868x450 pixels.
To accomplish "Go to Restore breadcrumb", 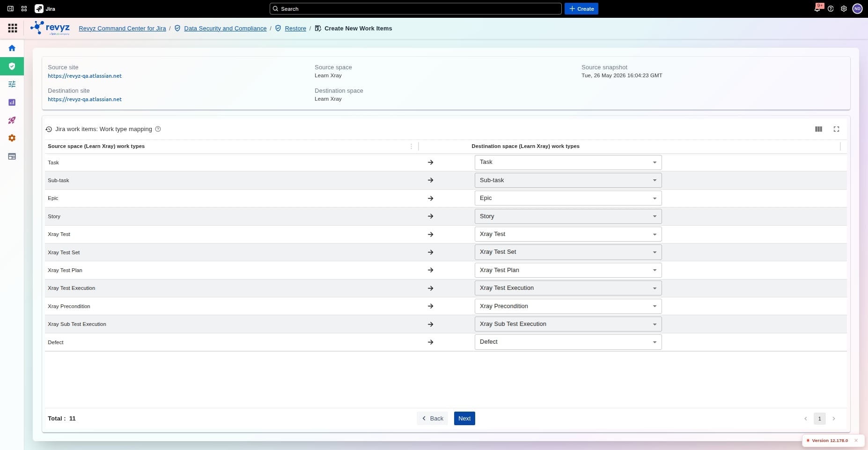I will point(295,29).
